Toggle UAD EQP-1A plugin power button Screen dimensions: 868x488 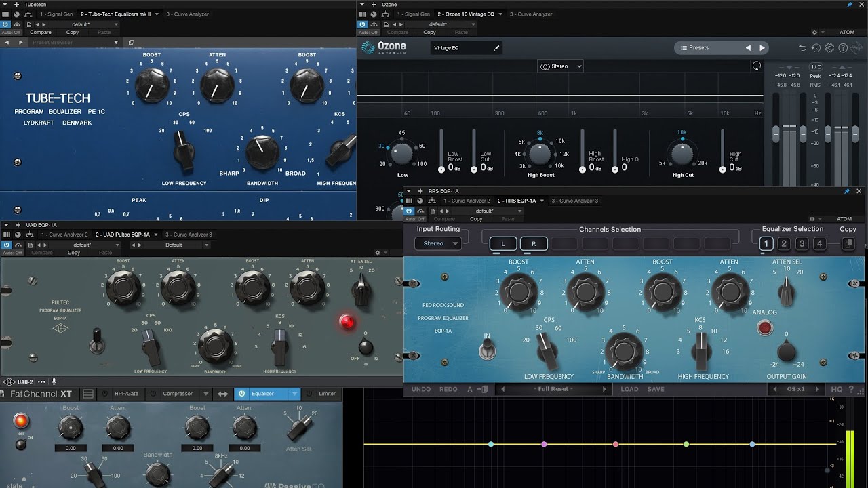point(5,245)
